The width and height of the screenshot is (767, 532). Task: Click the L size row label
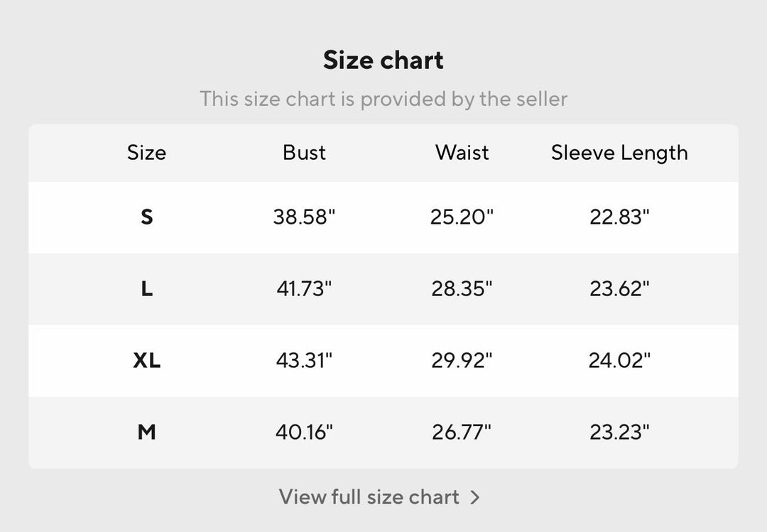pos(147,289)
